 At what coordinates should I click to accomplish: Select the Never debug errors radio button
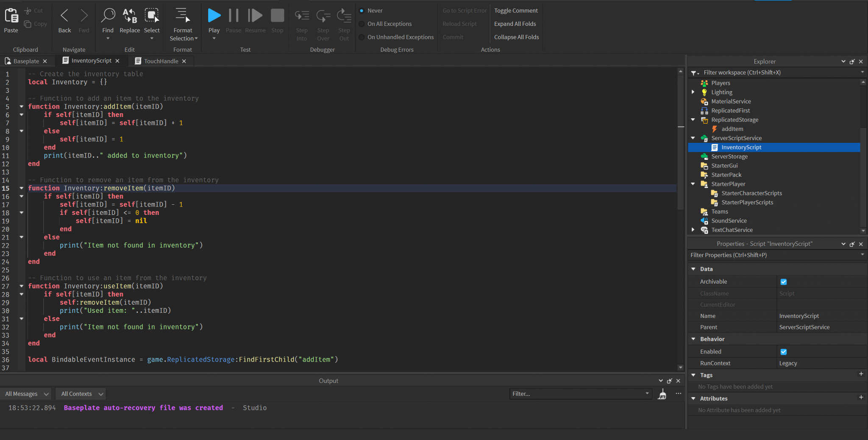click(x=361, y=10)
